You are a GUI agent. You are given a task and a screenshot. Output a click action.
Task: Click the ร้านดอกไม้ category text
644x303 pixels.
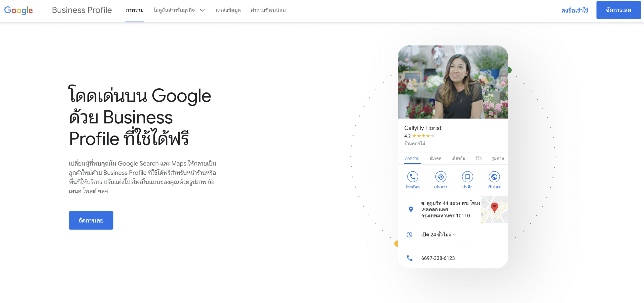[x=415, y=143]
